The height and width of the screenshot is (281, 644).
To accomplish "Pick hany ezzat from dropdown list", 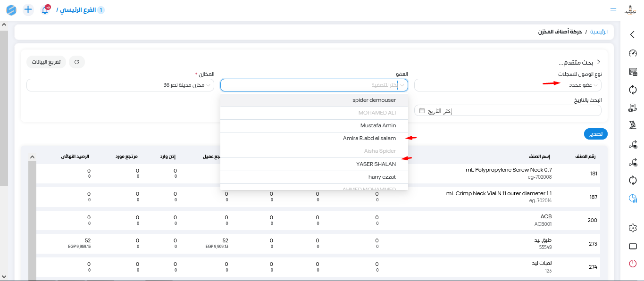I will (x=382, y=177).
